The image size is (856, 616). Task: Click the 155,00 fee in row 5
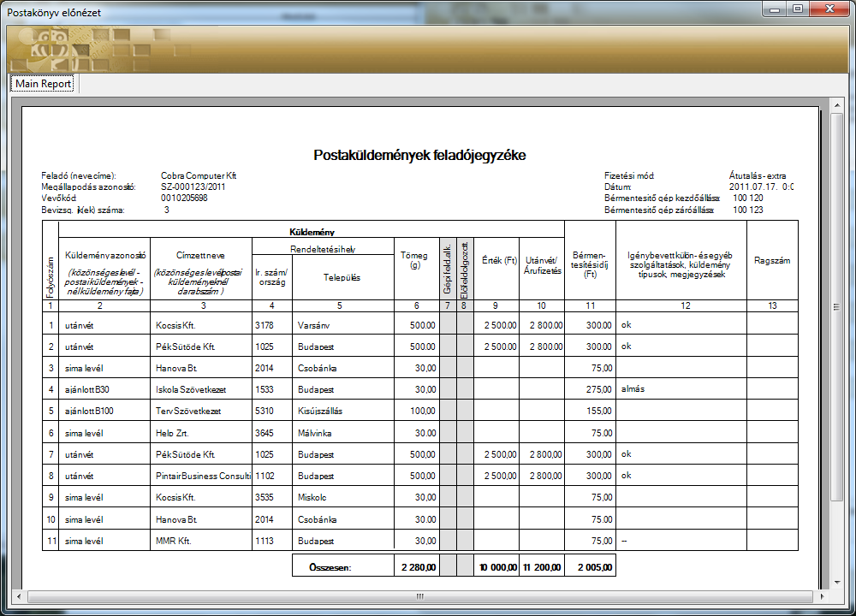[599, 411]
